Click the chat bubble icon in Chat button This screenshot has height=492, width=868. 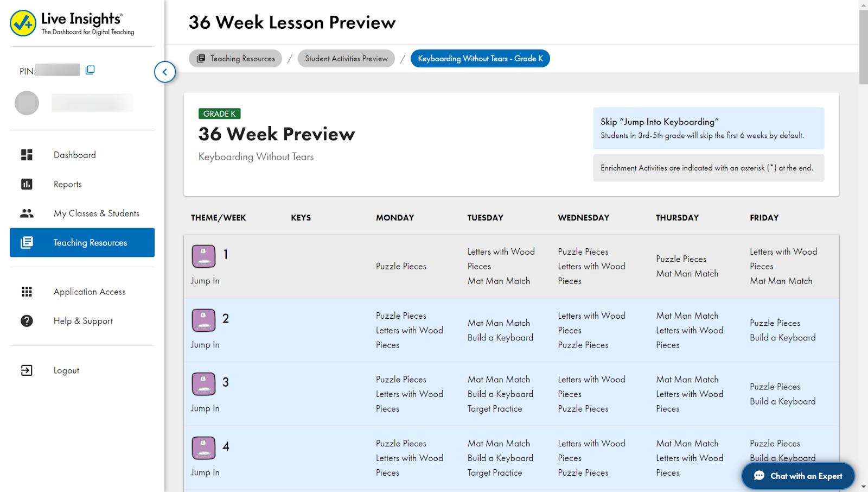point(759,476)
